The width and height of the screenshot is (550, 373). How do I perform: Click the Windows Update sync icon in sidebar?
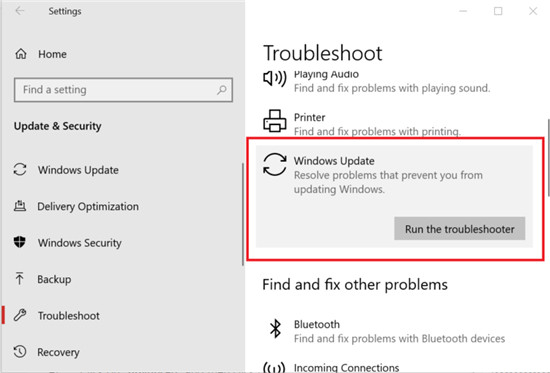tap(20, 169)
